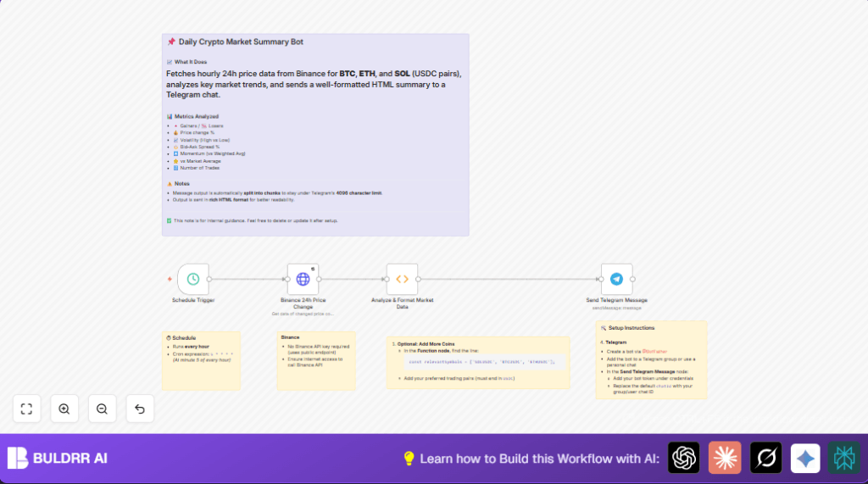Click the "Send Telegram Message" node label
This screenshot has width=868, height=484.
click(x=617, y=300)
